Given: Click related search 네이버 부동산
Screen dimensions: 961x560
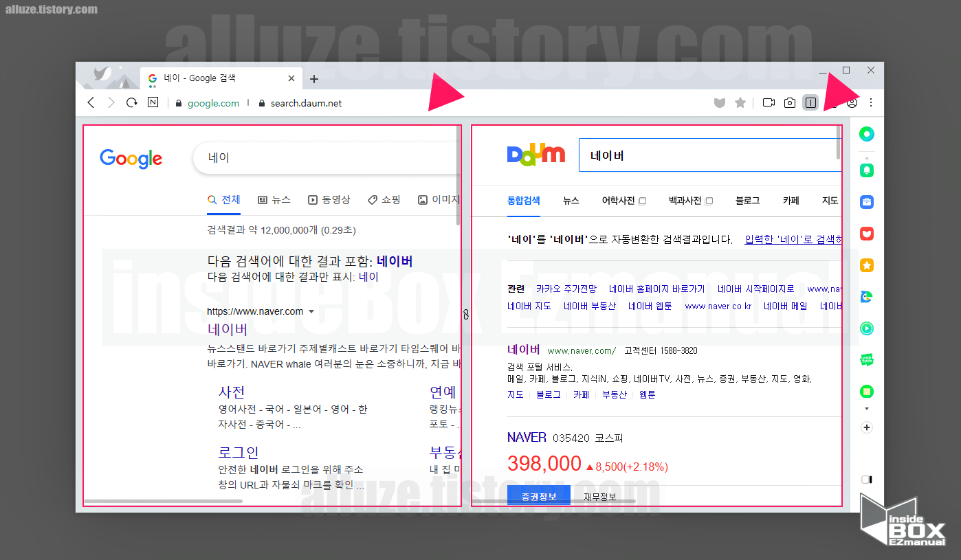Looking at the screenshot, I should [590, 306].
